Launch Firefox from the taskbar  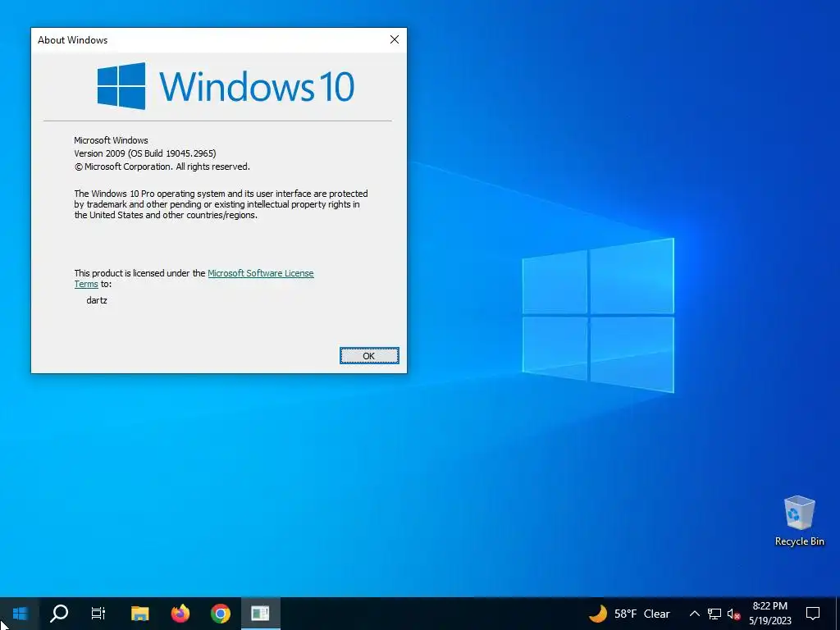(x=180, y=614)
